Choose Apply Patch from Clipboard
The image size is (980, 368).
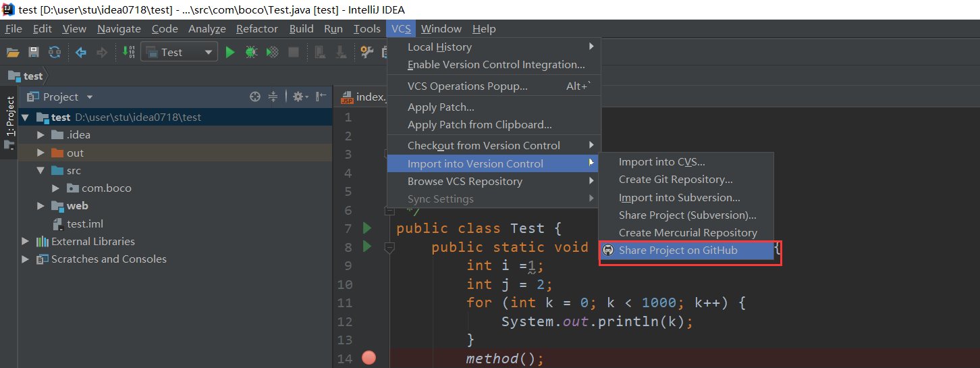point(494,125)
